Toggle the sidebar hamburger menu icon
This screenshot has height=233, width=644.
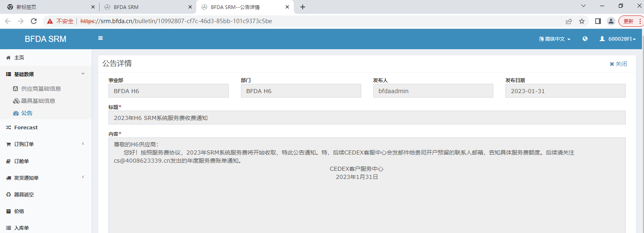point(100,38)
